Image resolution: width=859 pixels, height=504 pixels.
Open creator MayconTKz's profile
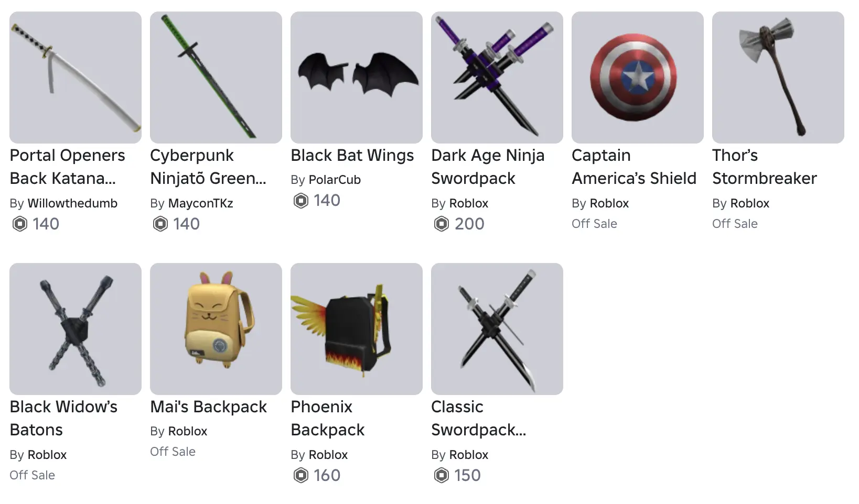tap(200, 203)
